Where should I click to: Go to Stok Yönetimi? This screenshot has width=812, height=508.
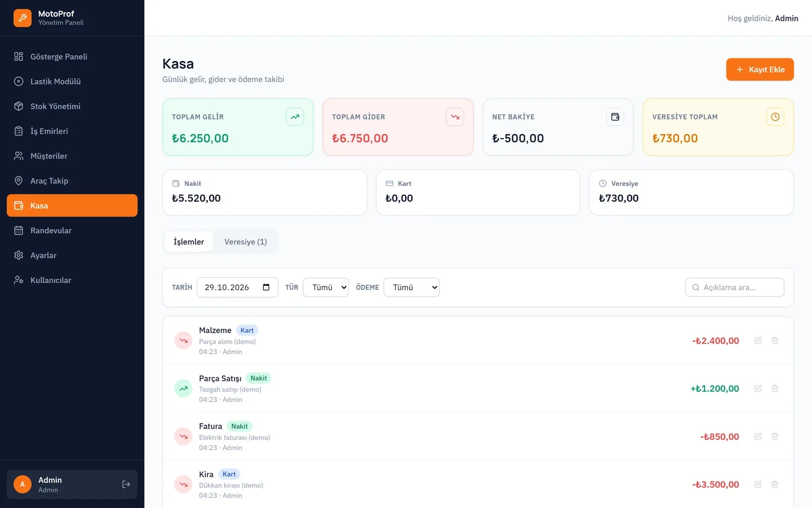pyautogui.click(x=72, y=106)
